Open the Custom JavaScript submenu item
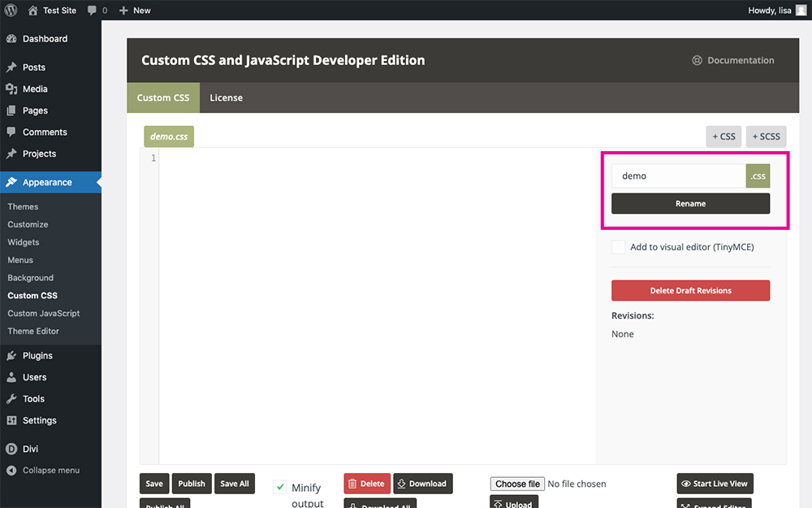812x508 pixels. click(44, 314)
